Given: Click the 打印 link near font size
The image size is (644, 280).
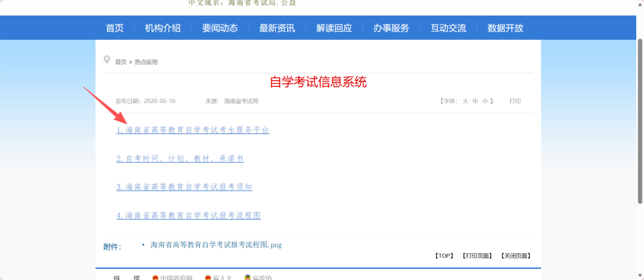Looking at the screenshot, I should click(515, 101).
